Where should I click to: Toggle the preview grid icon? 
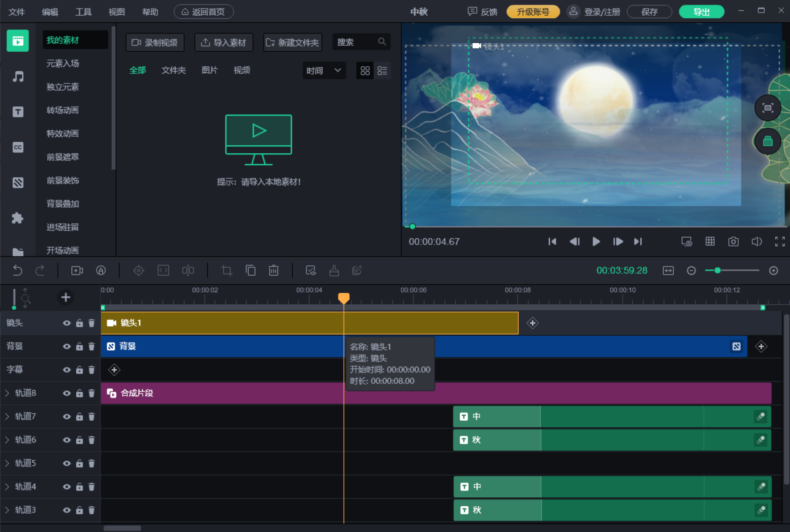(710, 241)
